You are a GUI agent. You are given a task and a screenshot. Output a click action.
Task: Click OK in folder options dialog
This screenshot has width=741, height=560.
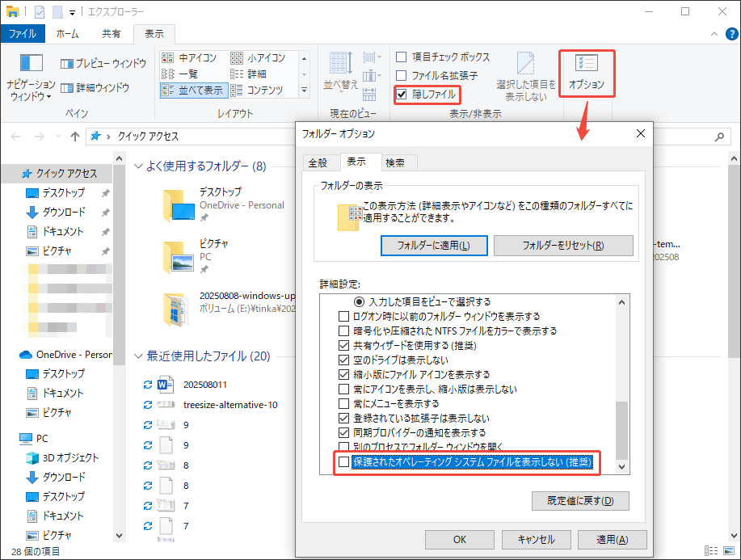pyautogui.click(x=460, y=540)
